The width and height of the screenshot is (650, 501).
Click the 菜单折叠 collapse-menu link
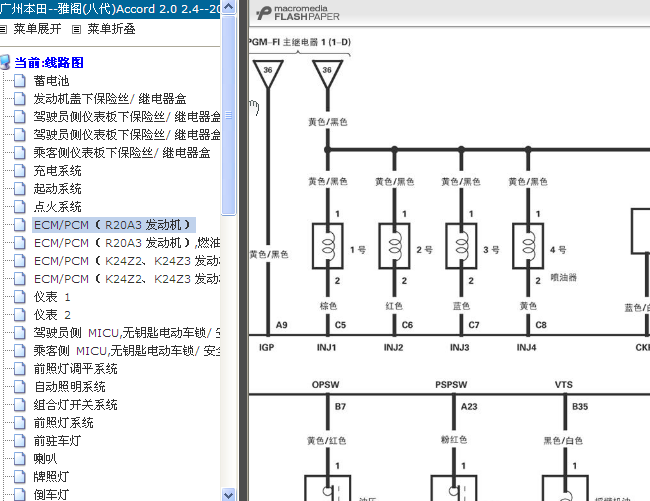click(111, 29)
